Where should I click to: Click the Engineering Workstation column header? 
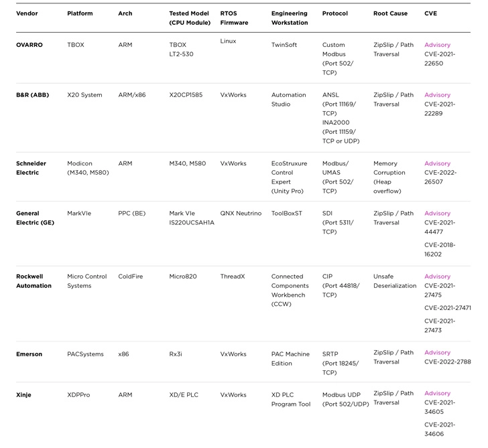(x=290, y=18)
